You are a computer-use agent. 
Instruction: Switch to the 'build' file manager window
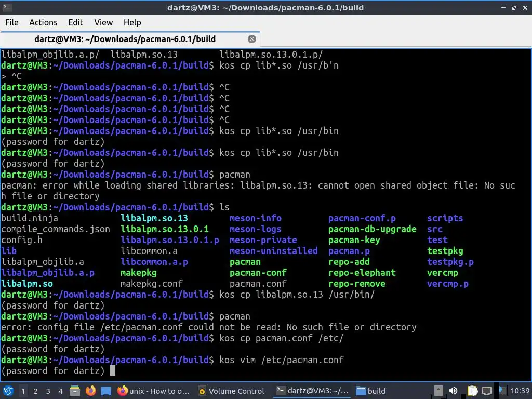[x=371, y=391]
